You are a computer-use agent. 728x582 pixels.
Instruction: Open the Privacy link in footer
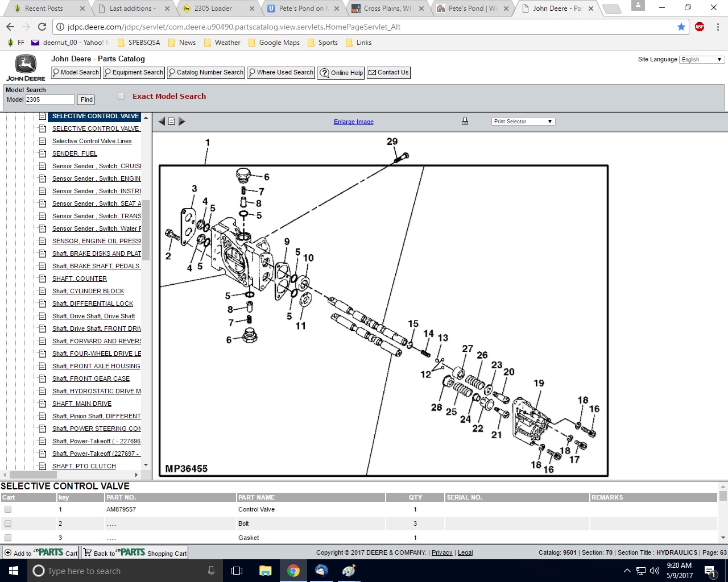tap(442, 552)
